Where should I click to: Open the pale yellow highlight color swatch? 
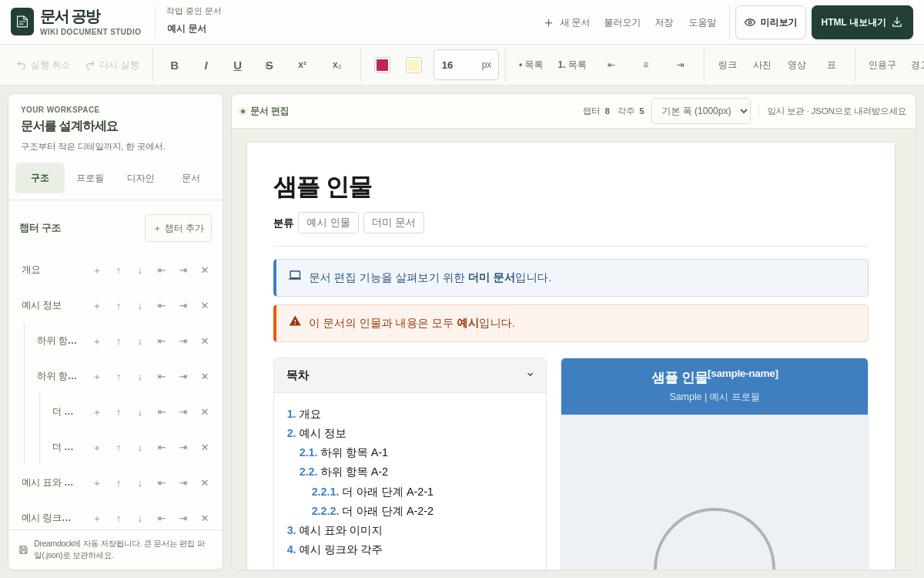coord(414,65)
